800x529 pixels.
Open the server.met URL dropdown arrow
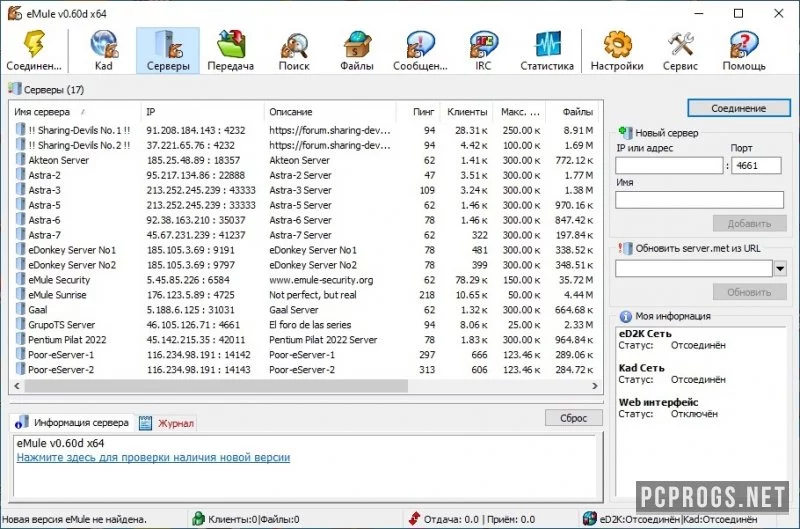(x=780, y=268)
